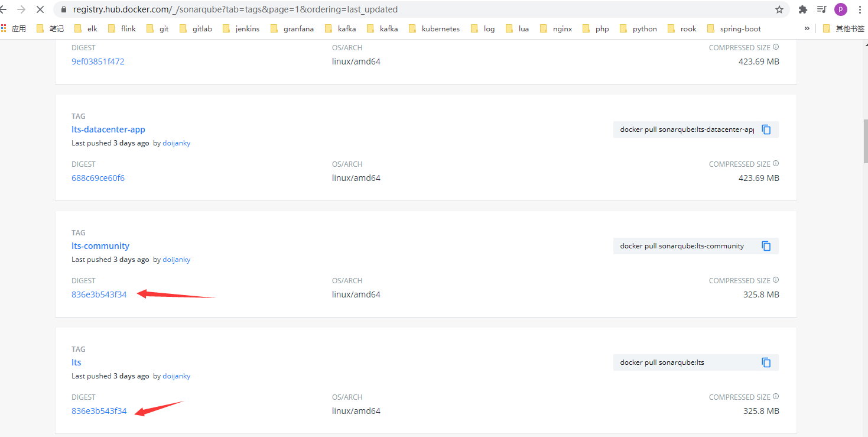Open the elk bookmark folder
Screen dimensions: 868x437
click(x=86, y=28)
